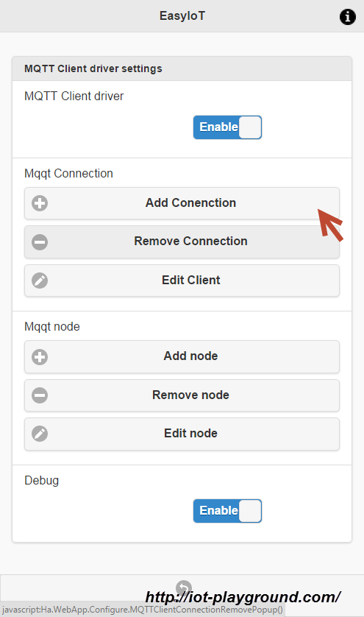Click the pencil icon on Edit Client

coord(40,281)
